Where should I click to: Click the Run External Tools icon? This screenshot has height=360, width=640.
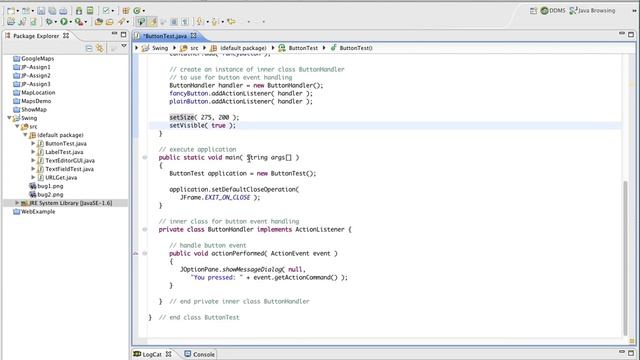[79, 22]
